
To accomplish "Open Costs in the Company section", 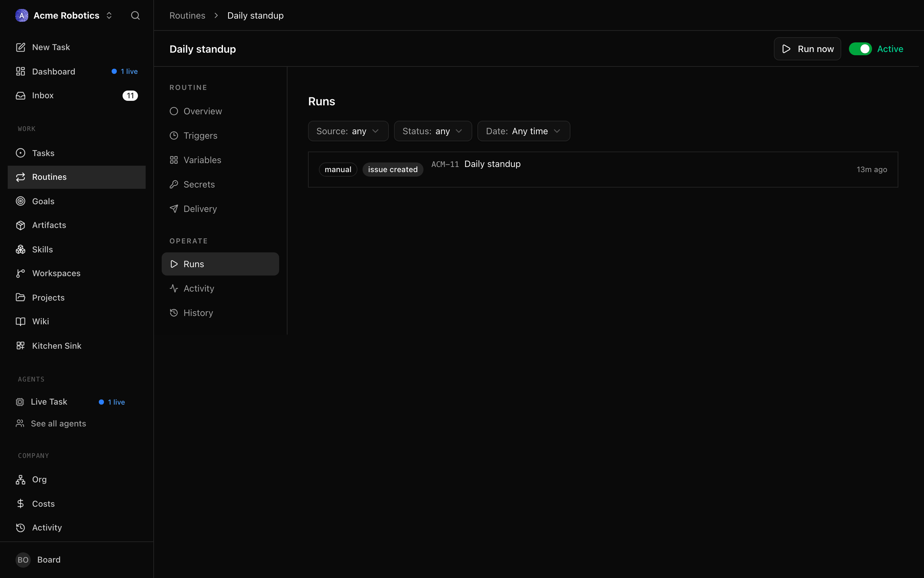I will [76, 504].
